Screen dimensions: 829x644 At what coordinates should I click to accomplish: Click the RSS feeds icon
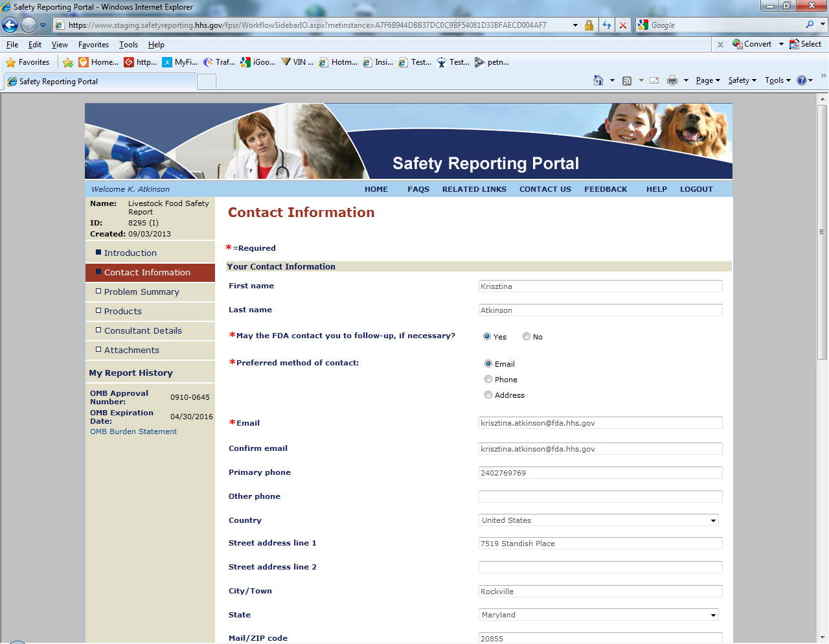click(x=627, y=80)
